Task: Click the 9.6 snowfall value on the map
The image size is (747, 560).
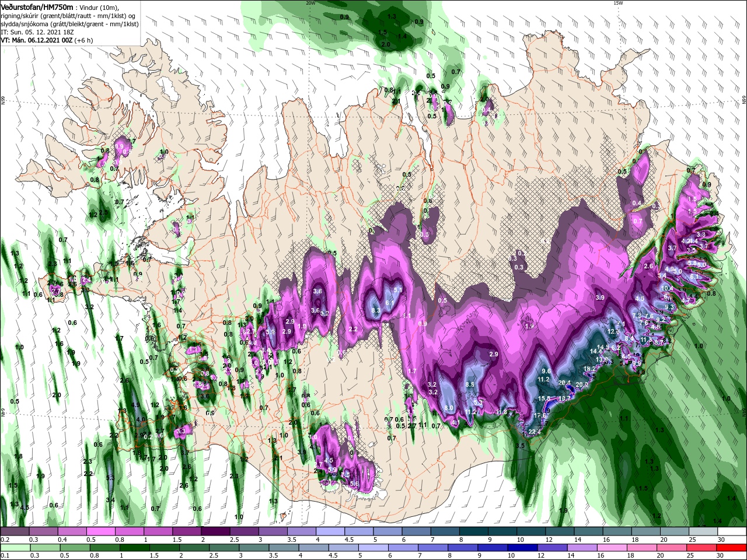Action: pyautogui.click(x=546, y=371)
